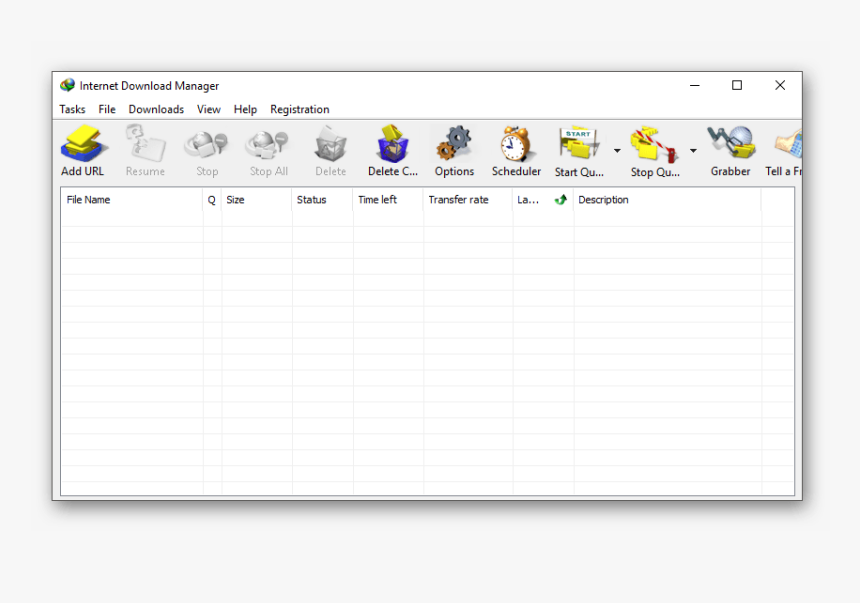The image size is (860, 603).
Task: Open Options with the gears icon
Action: click(454, 144)
